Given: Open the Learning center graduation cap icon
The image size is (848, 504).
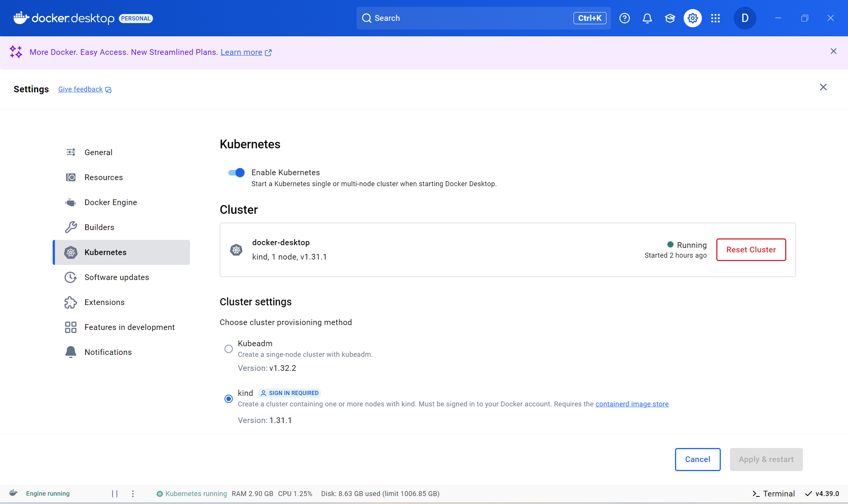Looking at the screenshot, I should tap(670, 18).
